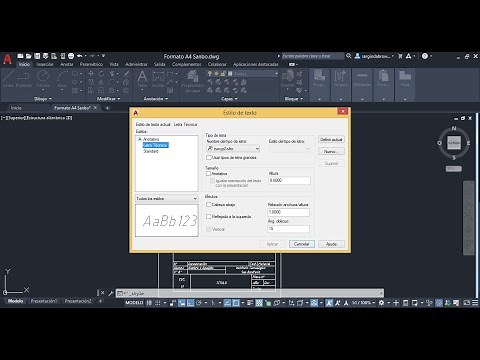
Task: Click the 'Nuevo...' button
Action: pyautogui.click(x=331, y=151)
